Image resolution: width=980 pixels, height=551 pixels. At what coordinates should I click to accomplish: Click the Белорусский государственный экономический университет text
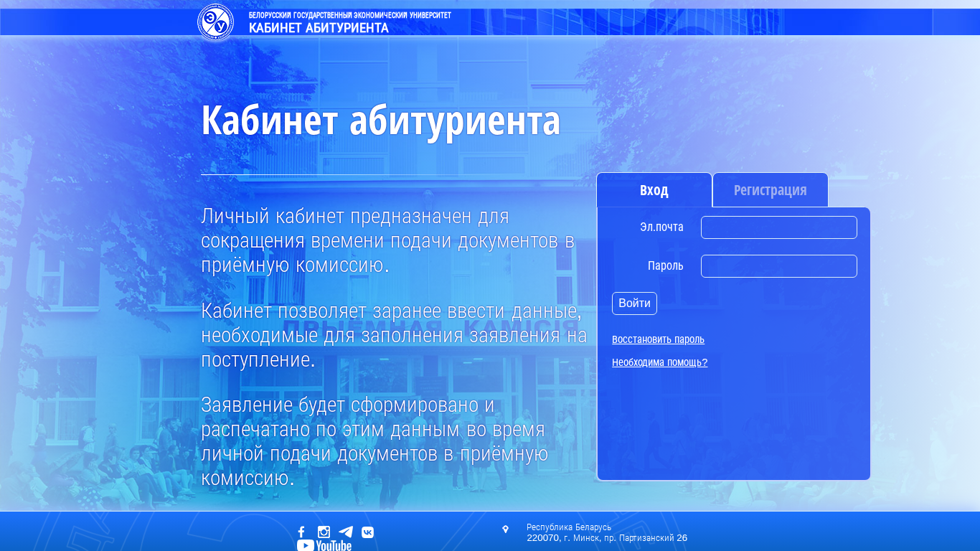pos(350,14)
